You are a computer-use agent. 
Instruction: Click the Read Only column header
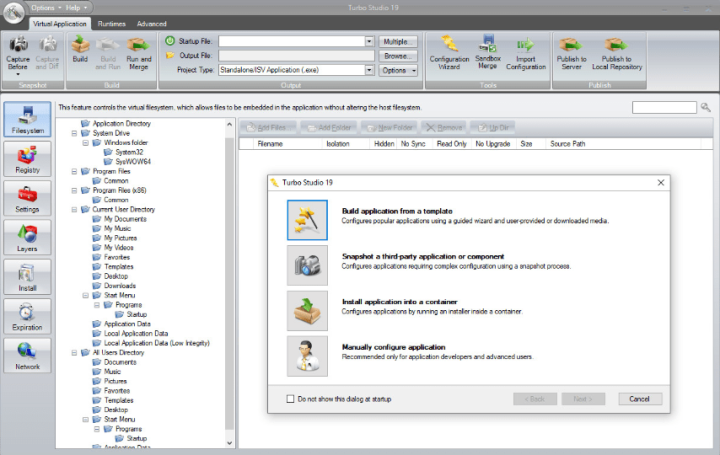pos(451,144)
